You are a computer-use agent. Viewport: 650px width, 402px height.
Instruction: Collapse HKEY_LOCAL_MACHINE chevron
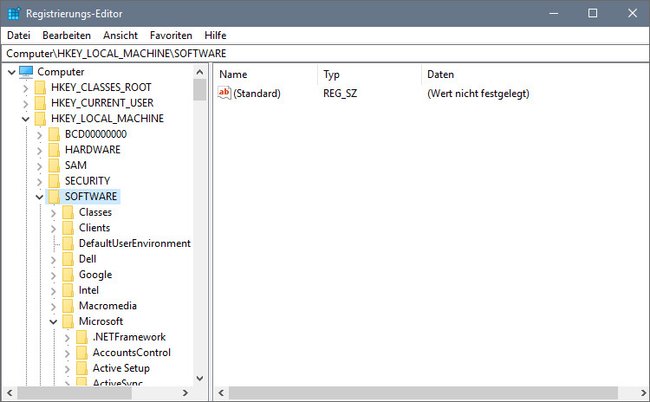(x=26, y=119)
